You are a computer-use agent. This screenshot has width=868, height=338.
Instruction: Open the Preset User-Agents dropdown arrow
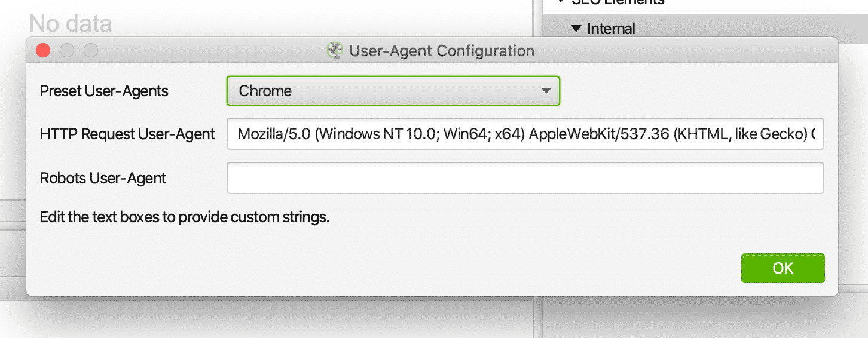pos(545,91)
